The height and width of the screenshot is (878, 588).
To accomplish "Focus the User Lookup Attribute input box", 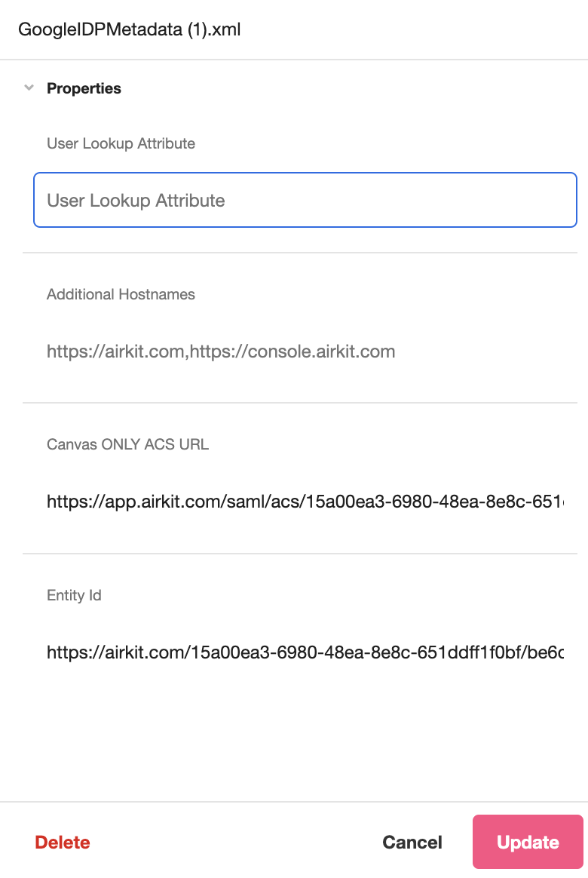I will point(305,200).
